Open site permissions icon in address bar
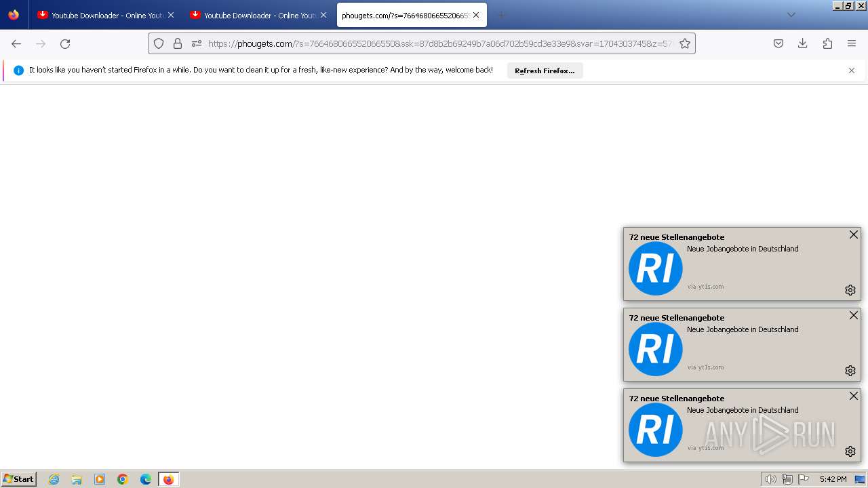868x488 pixels. 197,43
